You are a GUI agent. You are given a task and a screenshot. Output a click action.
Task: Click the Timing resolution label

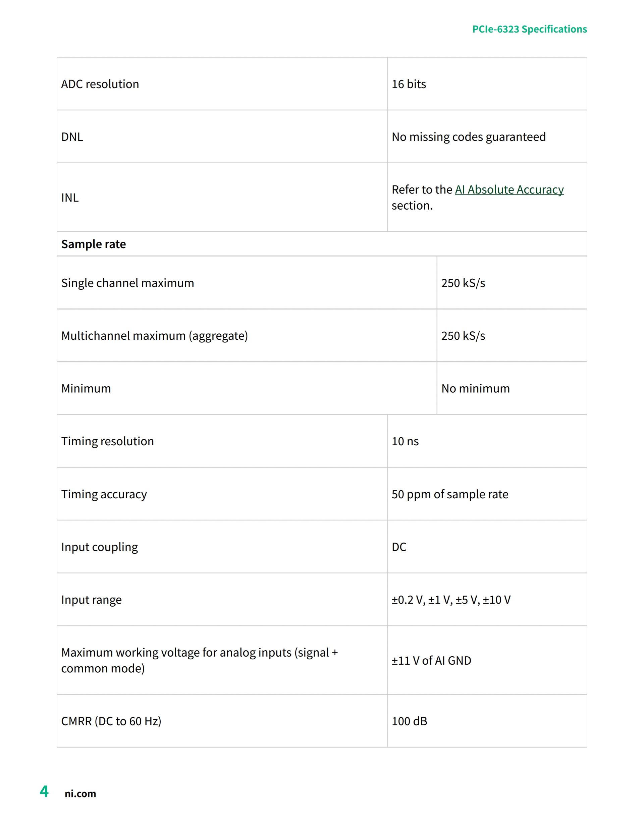108,441
